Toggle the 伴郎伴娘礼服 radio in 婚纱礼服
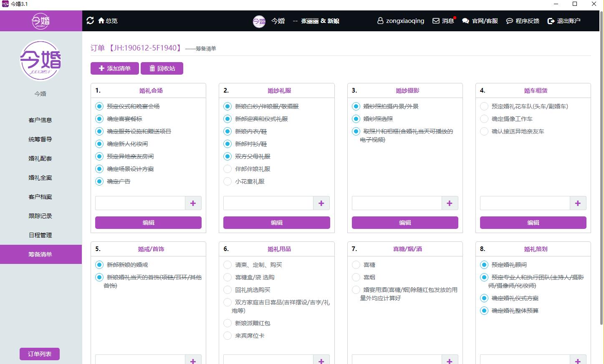The height and width of the screenshot is (364, 604). [227, 169]
